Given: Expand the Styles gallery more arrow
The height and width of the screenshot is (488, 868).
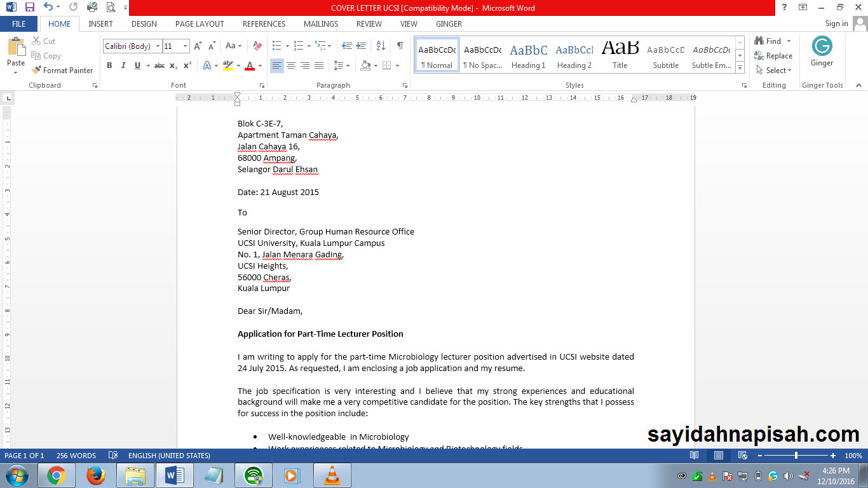Looking at the screenshot, I should pos(740,69).
